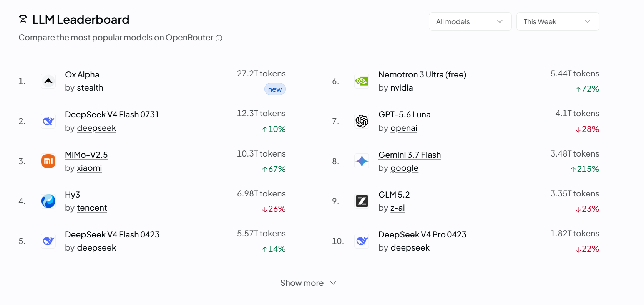Open the Gemini 3.7 Flash model page

coord(410,155)
